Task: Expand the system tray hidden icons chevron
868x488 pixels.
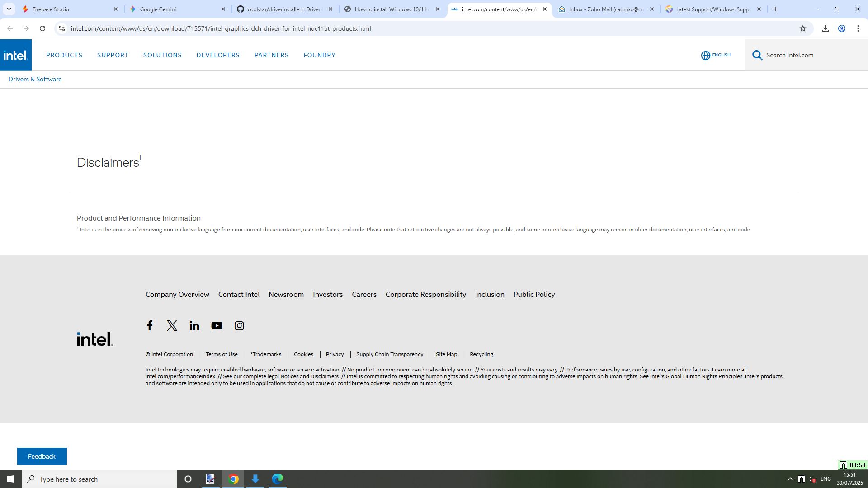Action: 791,479
